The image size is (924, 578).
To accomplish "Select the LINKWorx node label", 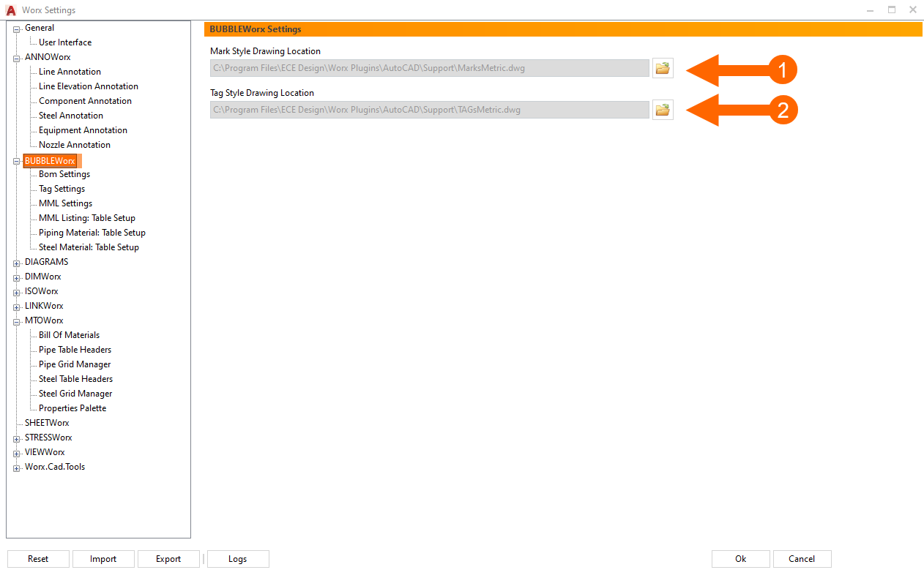I will (44, 306).
